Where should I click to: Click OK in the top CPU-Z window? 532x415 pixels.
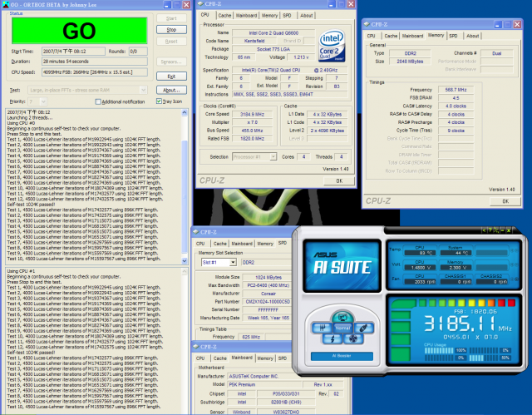(x=339, y=180)
